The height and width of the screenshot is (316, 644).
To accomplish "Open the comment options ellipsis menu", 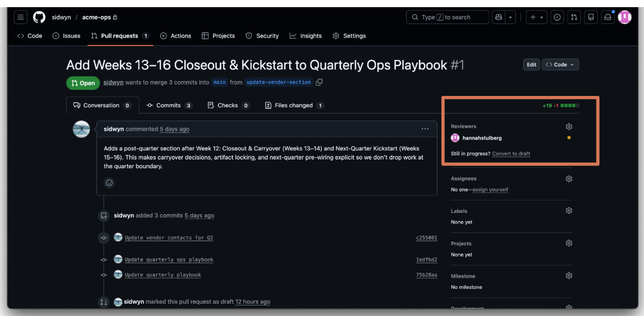I will (425, 129).
